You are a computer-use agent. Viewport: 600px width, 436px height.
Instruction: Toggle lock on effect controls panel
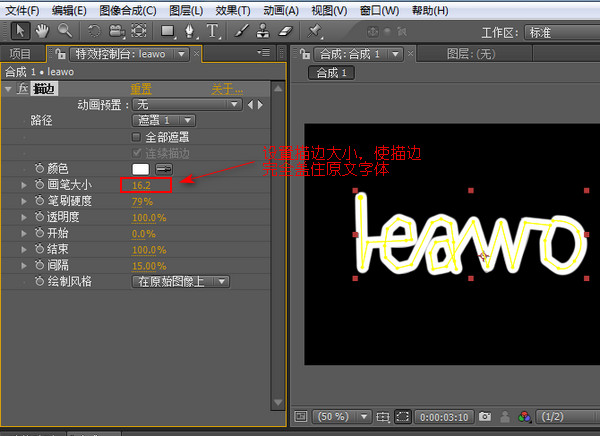coord(60,54)
